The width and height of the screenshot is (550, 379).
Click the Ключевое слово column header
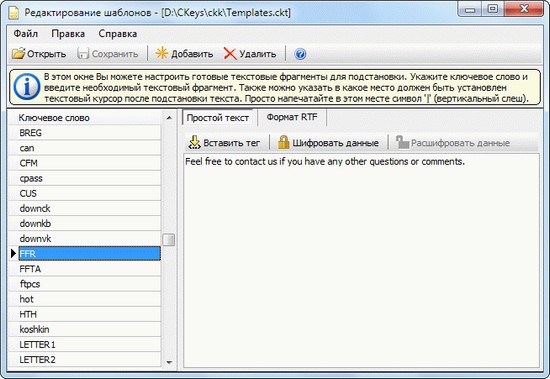[x=84, y=118]
